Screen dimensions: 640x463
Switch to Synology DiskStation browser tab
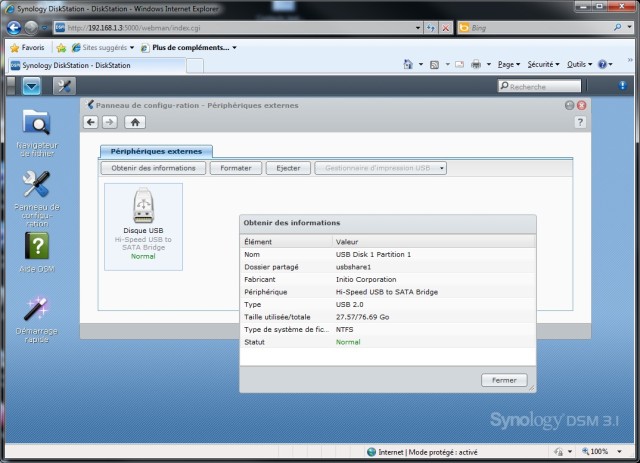click(97, 65)
